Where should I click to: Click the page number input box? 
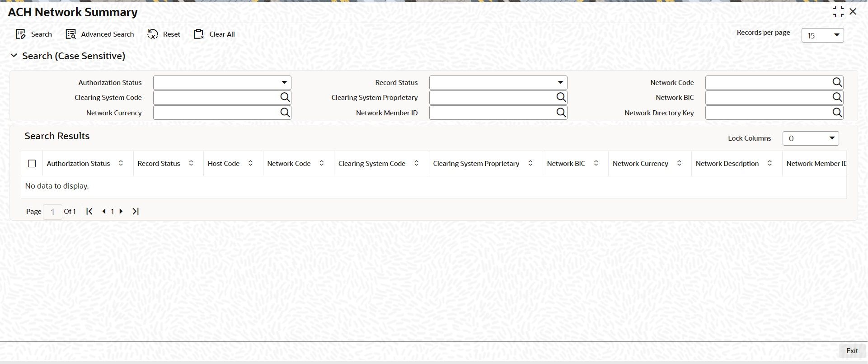click(x=53, y=212)
